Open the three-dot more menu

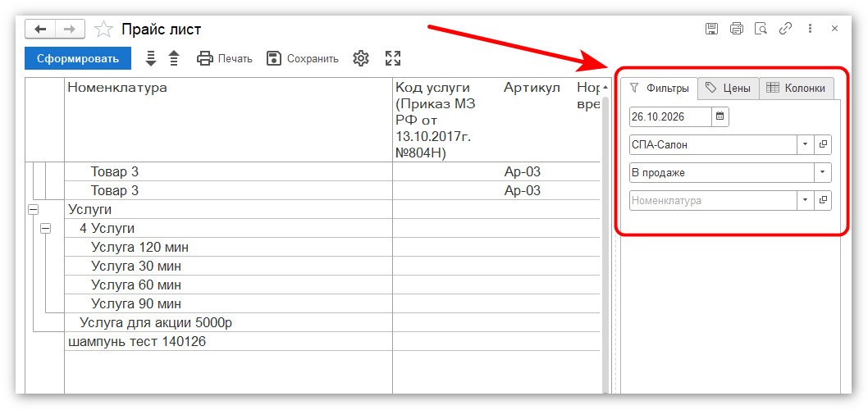[810, 29]
